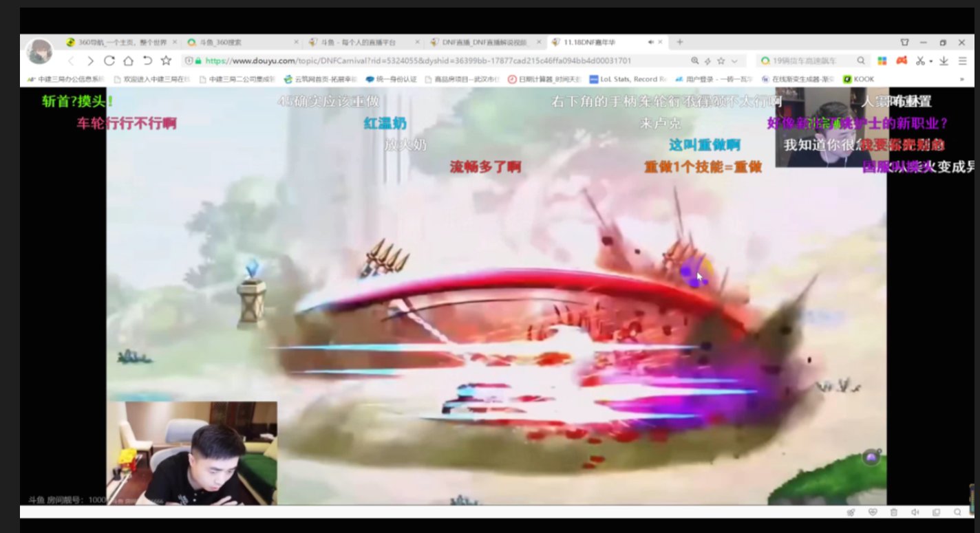The image size is (980, 533).
Task: Click the danmaku text 流畅多了啊
Action: (x=485, y=166)
